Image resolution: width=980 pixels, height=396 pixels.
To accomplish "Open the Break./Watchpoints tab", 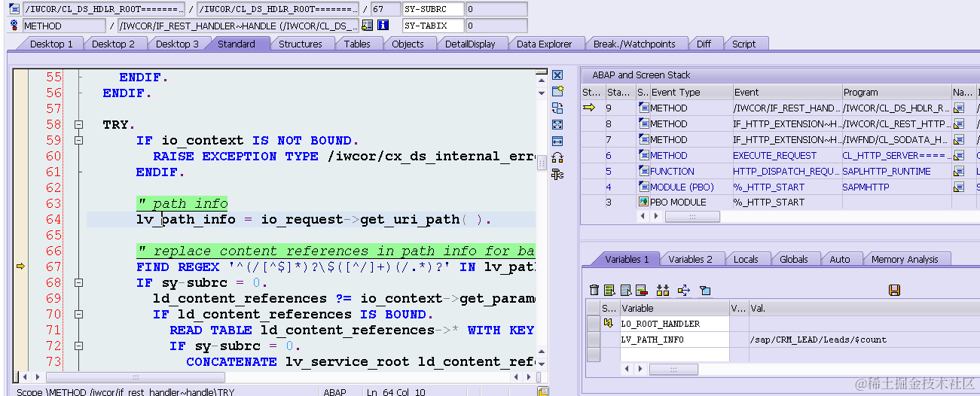I will point(634,44).
